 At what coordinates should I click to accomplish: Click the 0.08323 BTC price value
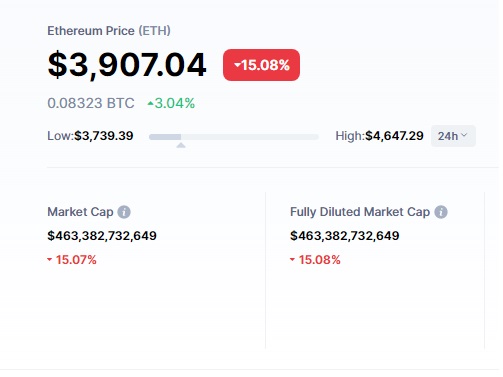(91, 103)
